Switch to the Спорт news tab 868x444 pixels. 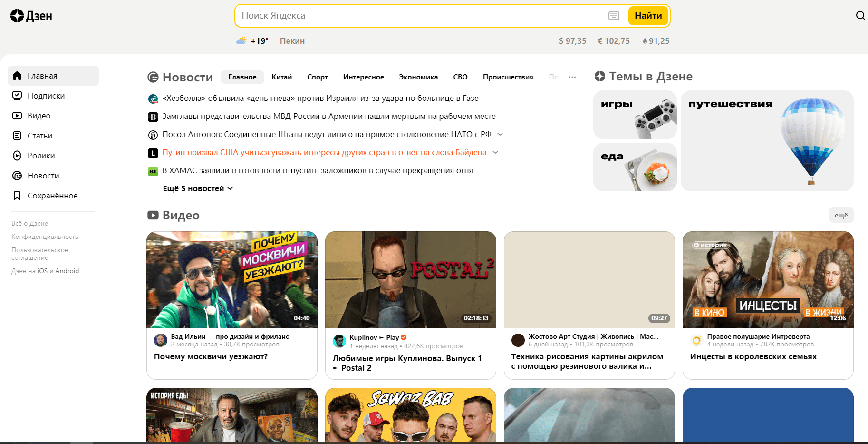point(318,77)
